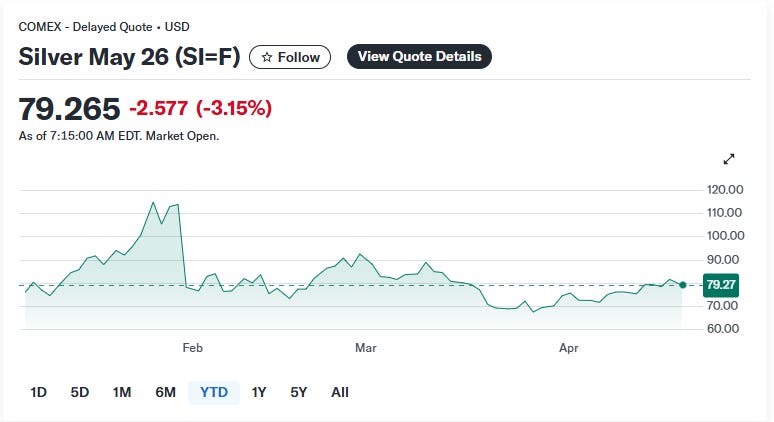Click the change value -2.577

point(158,108)
